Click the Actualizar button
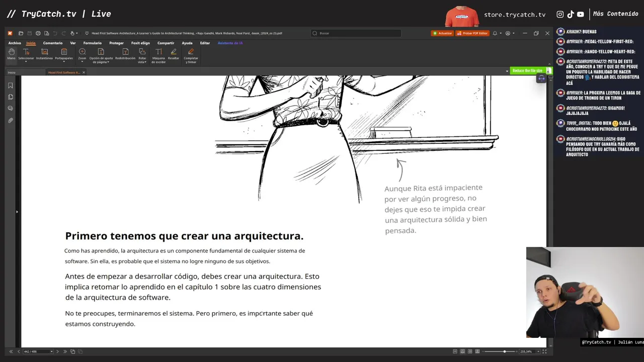644x362 pixels. click(x=442, y=33)
